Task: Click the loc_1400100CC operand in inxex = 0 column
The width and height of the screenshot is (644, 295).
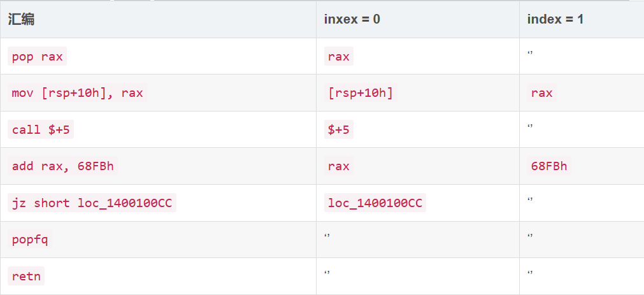Action: [375, 203]
